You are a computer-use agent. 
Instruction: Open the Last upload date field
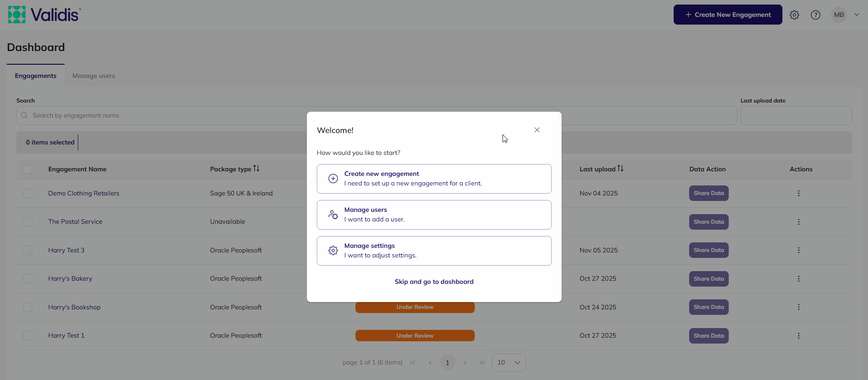796,116
